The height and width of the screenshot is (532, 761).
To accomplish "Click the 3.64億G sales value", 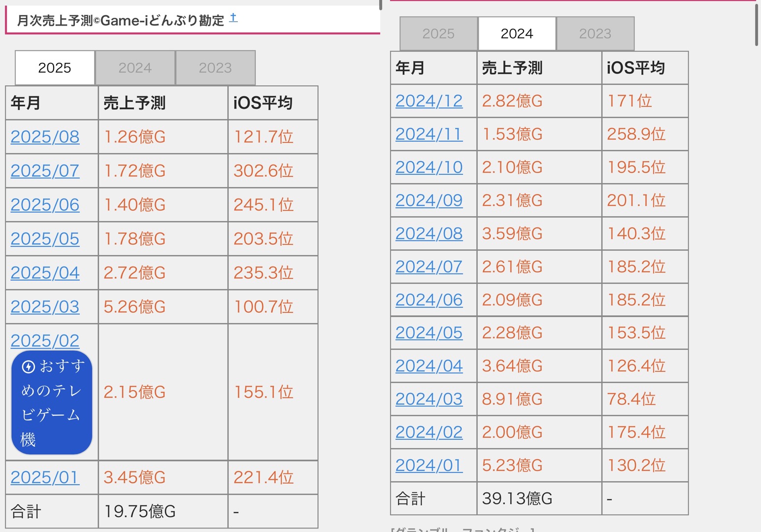I will click(x=512, y=366).
